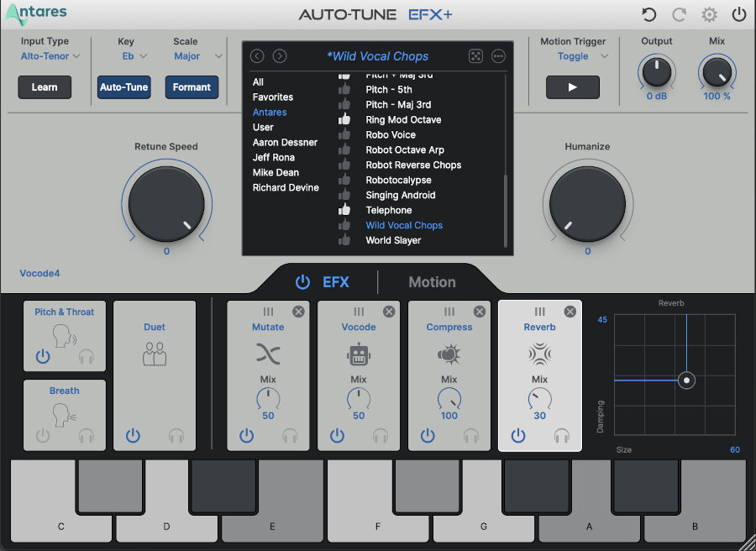Open the Scale dropdown set to Major
Screen dimensions: 756x551
tap(194, 55)
